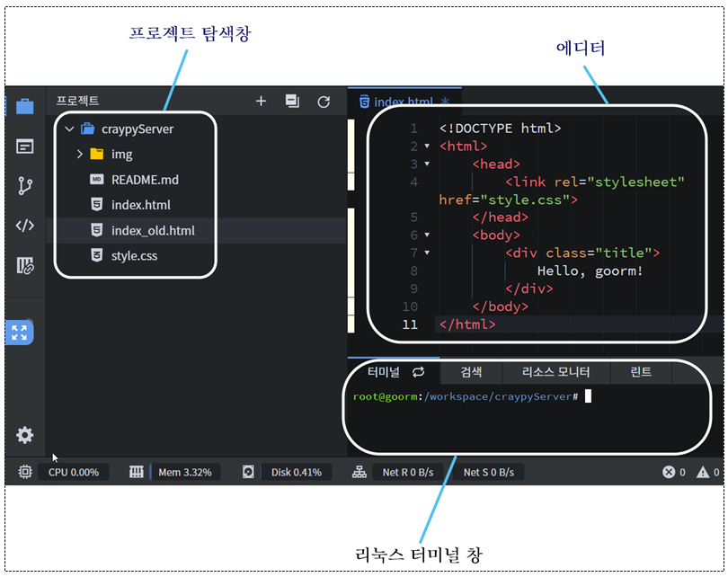Fold the html tag at line 2

(427, 146)
